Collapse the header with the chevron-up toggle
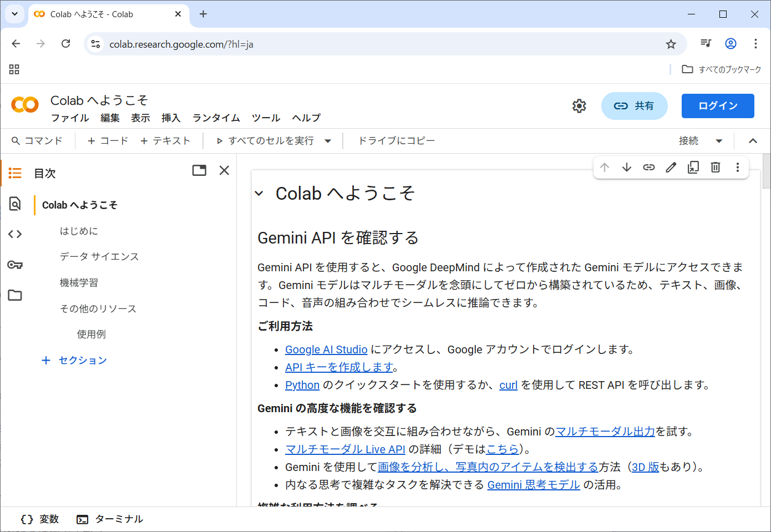The height and width of the screenshot is (532, 771). tap(753, 141)
